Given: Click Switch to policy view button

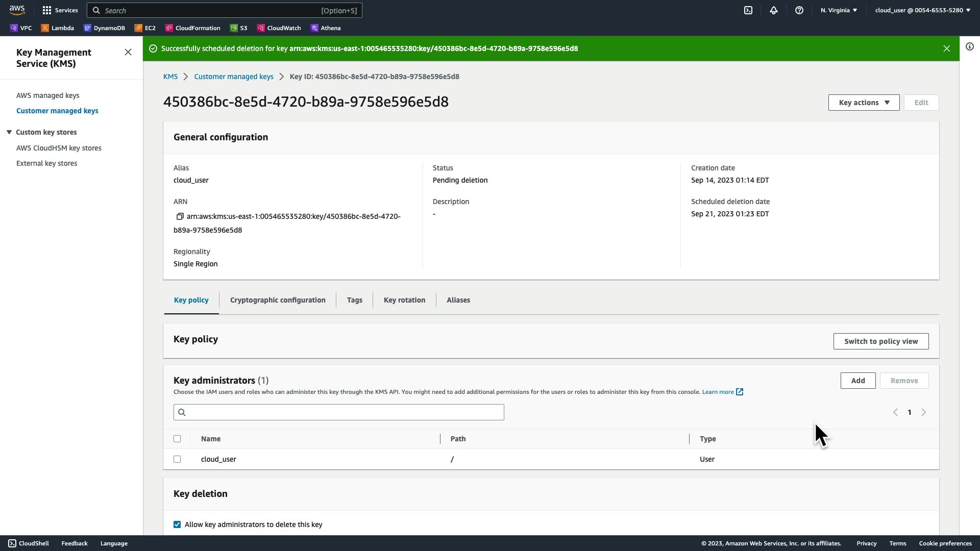Looking at the screenshot, I should (880, 341).
